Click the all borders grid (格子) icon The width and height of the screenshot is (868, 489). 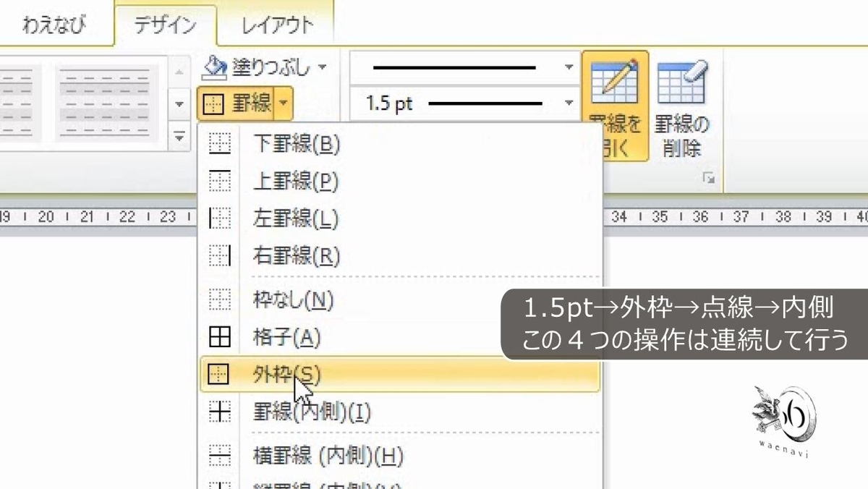(219, 336)
